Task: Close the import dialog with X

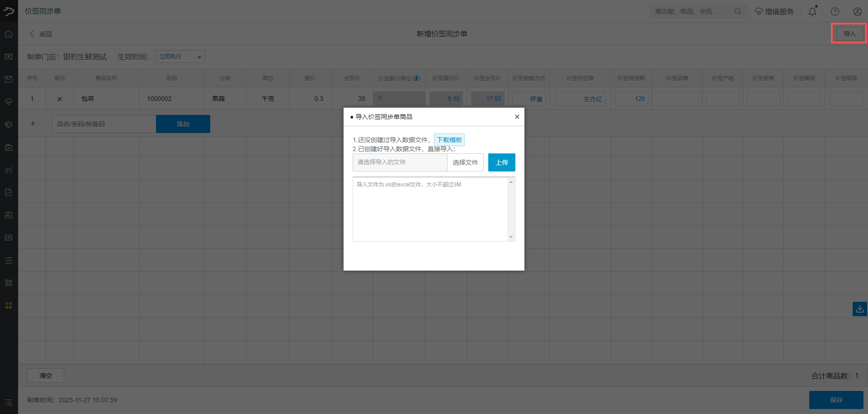Action: [517, 117]
